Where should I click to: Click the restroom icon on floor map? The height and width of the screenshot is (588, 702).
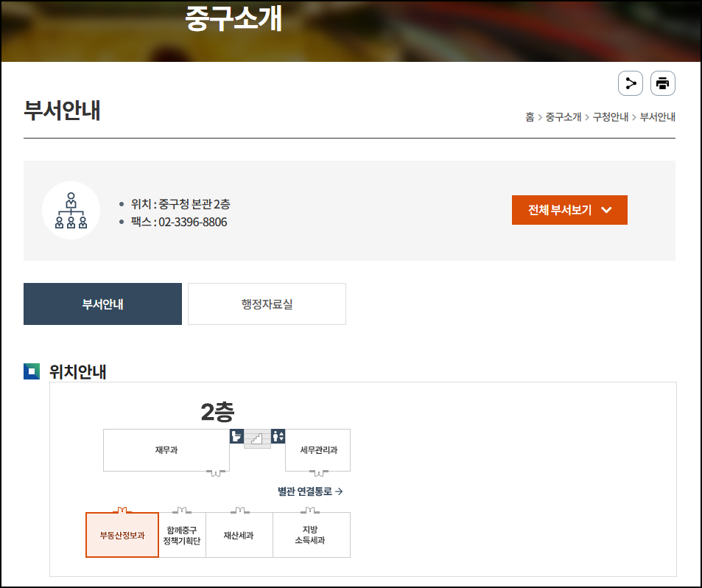click(x=236, y=436)
